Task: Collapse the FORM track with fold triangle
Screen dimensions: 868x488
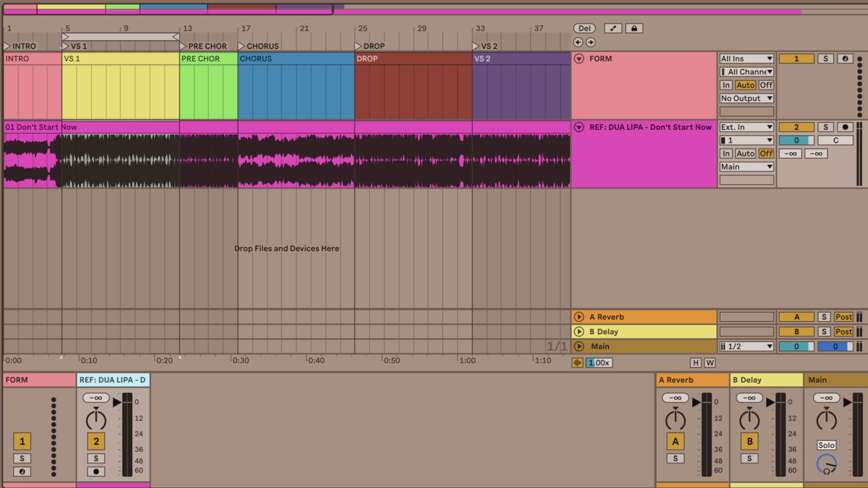Action: tap(579, 59)
